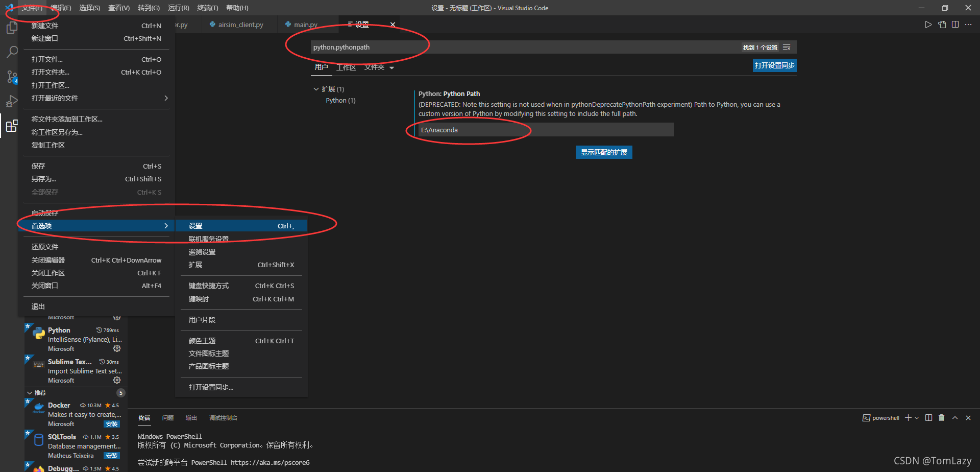
Task: Select the User settings scope tab
Action: coord(321,67)
